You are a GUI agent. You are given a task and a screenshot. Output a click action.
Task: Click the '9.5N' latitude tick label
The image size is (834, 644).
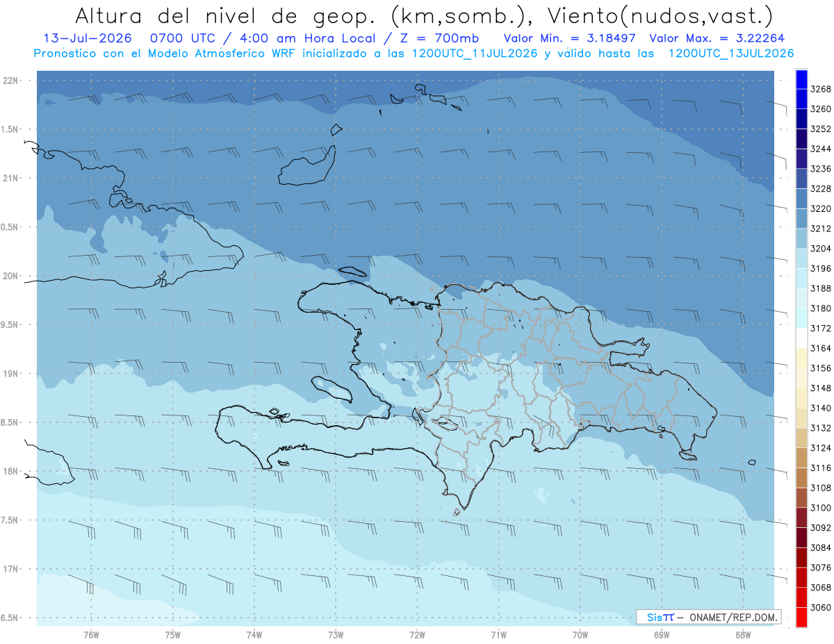pos(10,324)
